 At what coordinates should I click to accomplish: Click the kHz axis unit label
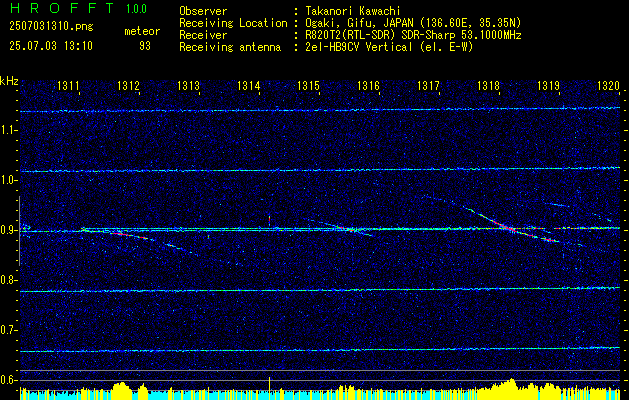click(x=9, y=81)
